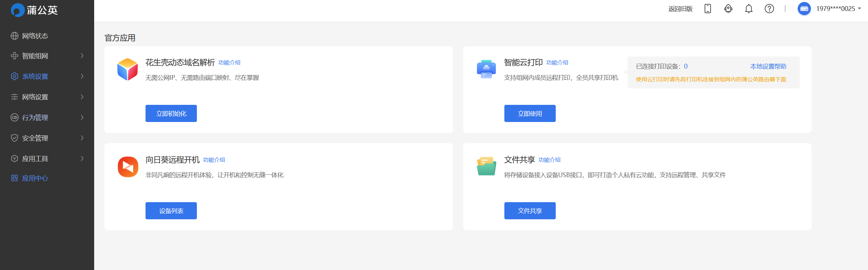Click the blue user avatar icon
The width and height of the screenshot is (868, 270).
pos(804,9)
